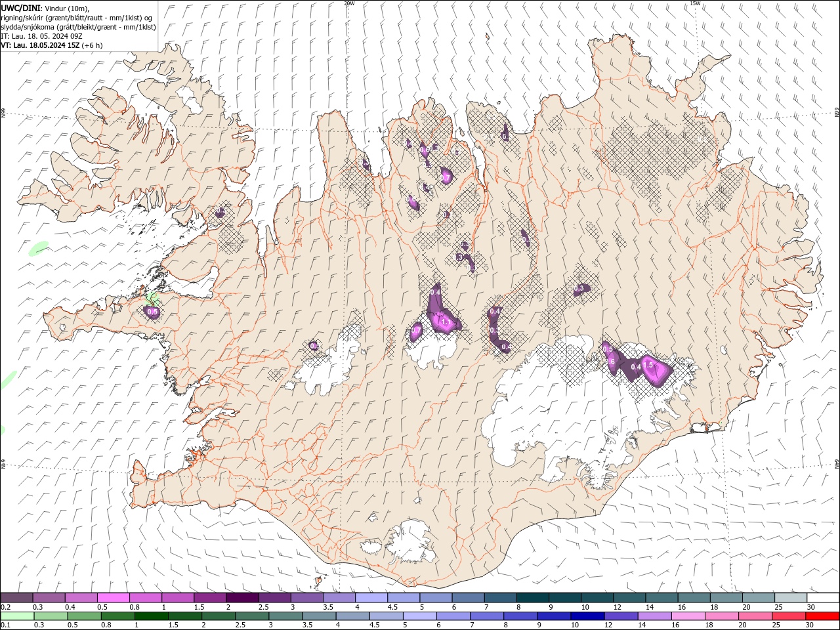The width and height of the screenshot is (840, 630).
Task: Click the lower-scale pale green 0.1 swatch
Action: point(17,616)
